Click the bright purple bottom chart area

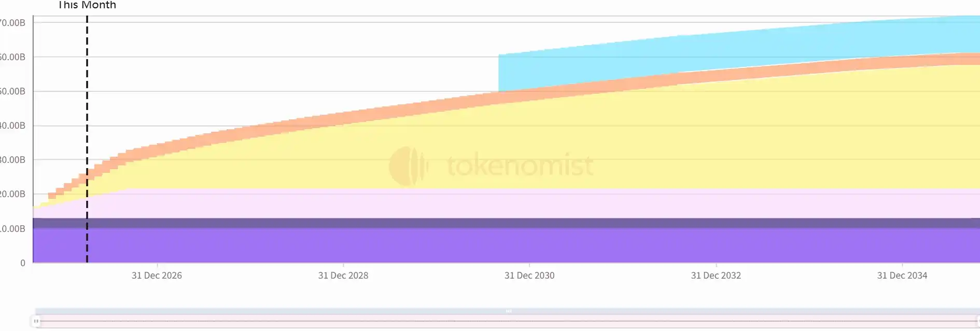point(519,245)
